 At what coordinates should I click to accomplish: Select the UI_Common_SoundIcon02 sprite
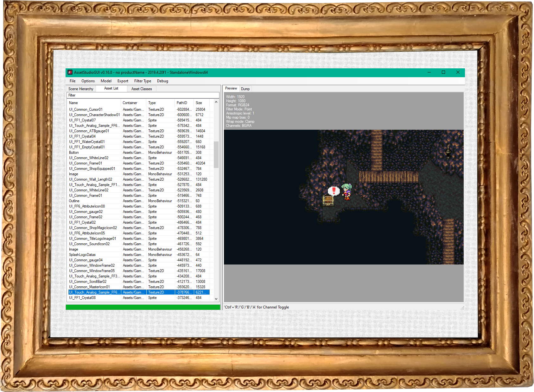point(139,244)
